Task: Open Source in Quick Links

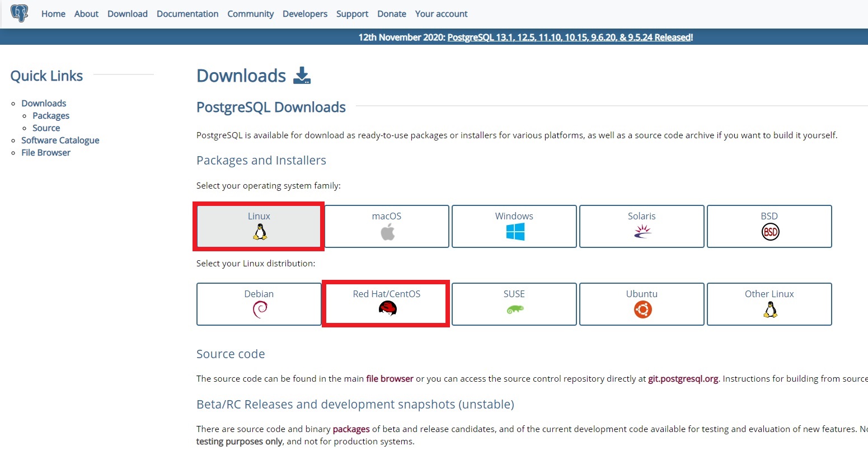Action: click(x=46, y=128)
